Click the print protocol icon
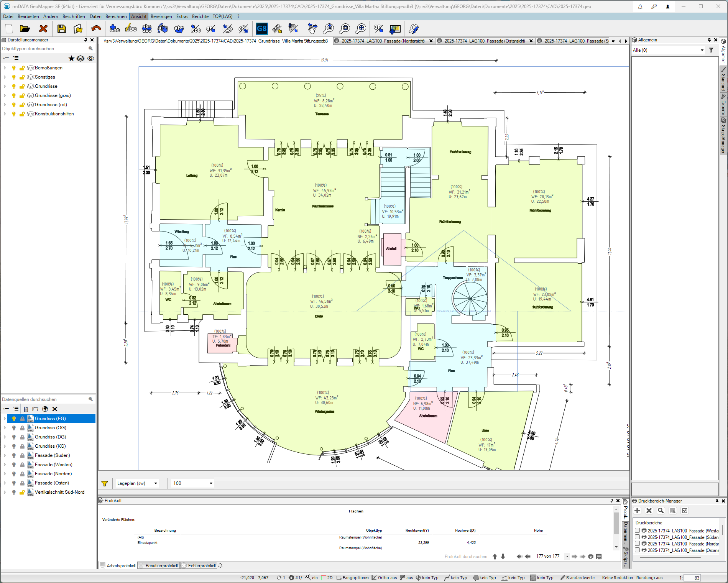 591,557
